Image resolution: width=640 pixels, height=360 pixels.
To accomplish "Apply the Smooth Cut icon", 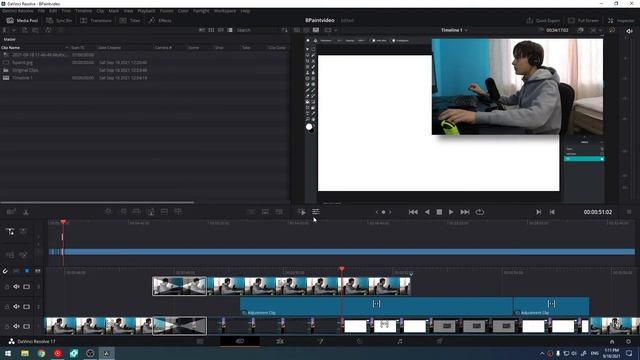I will (x=279, y=212).
